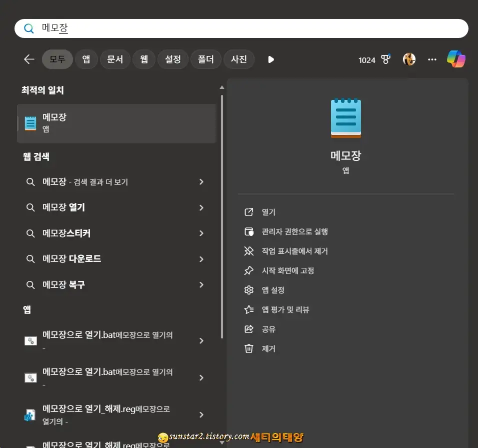Click the 공유 share icon

pos(248,329)
